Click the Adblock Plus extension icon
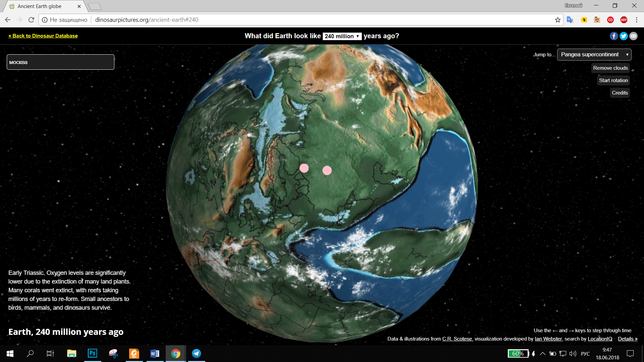644x362 pixels. pos(624,20)
